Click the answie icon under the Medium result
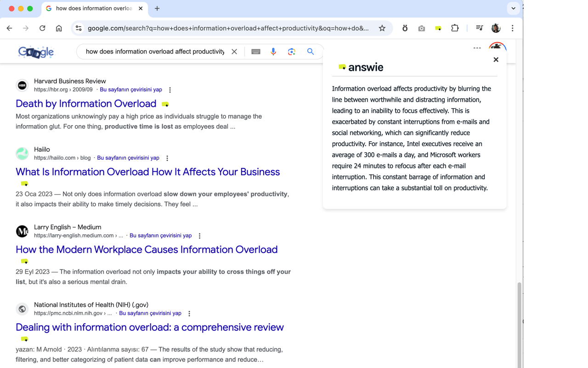This screenshot has height=368, width=588. pos(24,261)
